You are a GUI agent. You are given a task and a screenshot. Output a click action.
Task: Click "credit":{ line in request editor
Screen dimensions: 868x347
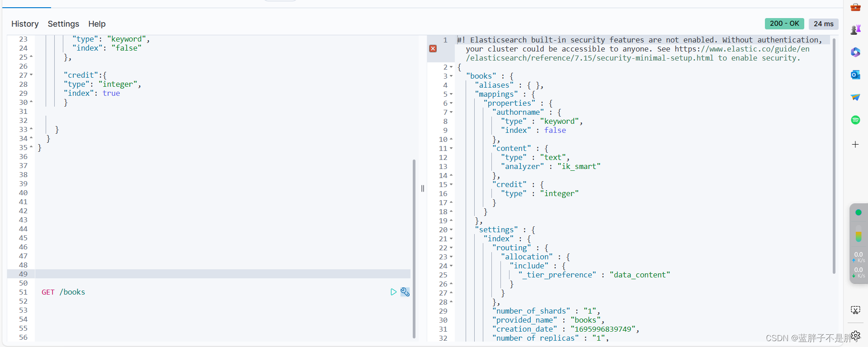point(85,75)
